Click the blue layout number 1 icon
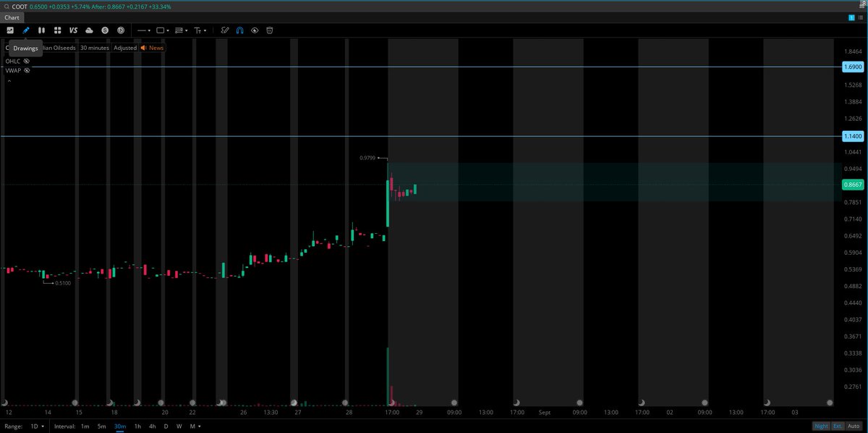Screen dimensions: 868x433 coord(851,17)
